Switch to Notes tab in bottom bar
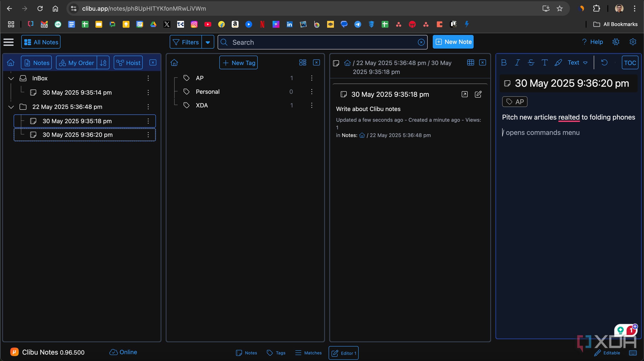The image size is (644, 361). point(246,353)
